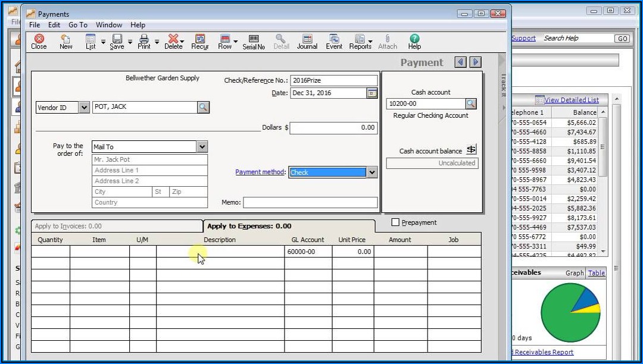
Task: Click the Event toolbar icon
Action: point(334,42)
